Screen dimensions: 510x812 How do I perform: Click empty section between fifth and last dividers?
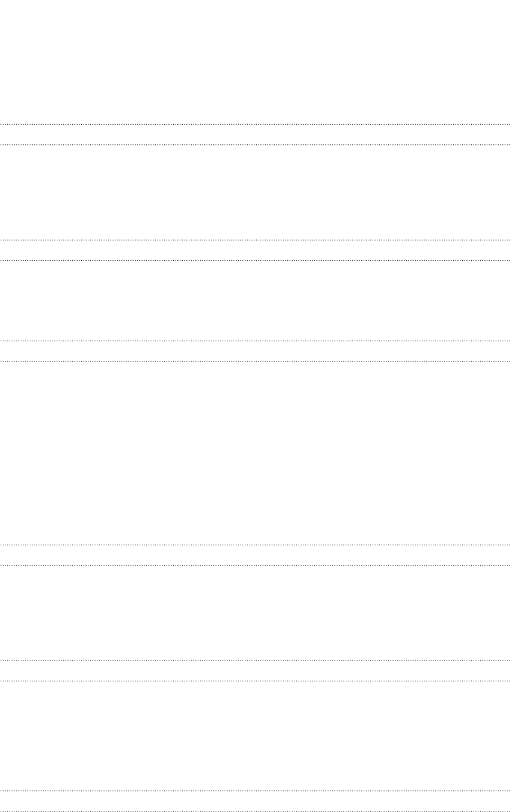[x=255, y=736]
